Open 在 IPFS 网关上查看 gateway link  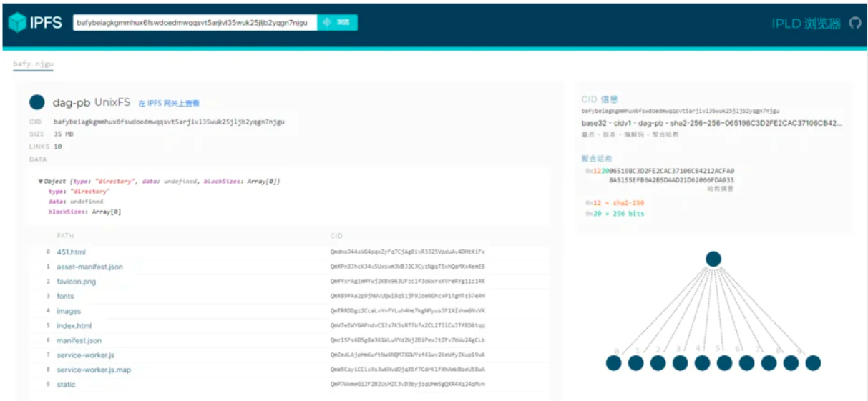pyautogui.click(x=169, y=104)
